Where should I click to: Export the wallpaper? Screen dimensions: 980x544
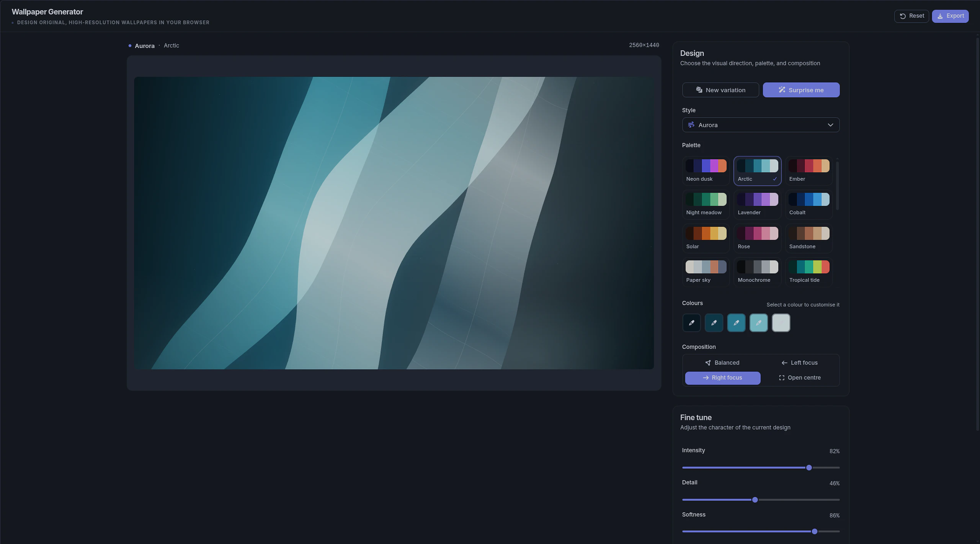[950, 16]
